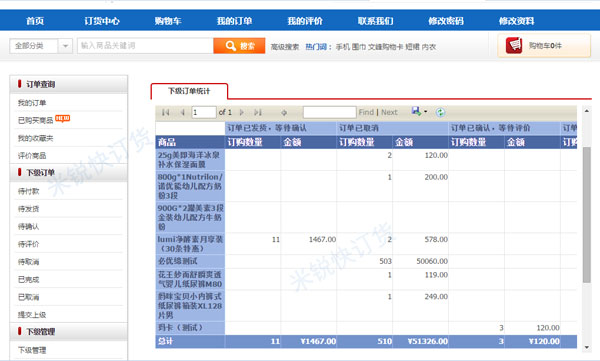Click the page number input box
600x361 pixels.
[x=204, y=112]
